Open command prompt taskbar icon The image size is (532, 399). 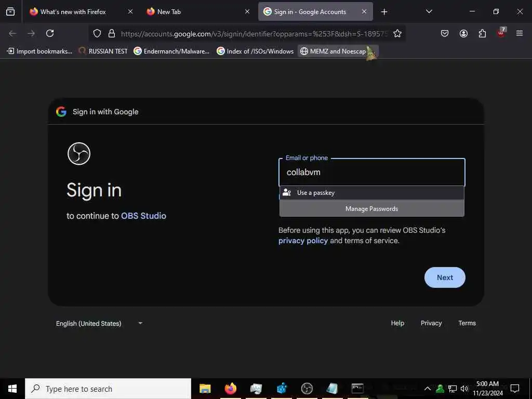point(357,389)
